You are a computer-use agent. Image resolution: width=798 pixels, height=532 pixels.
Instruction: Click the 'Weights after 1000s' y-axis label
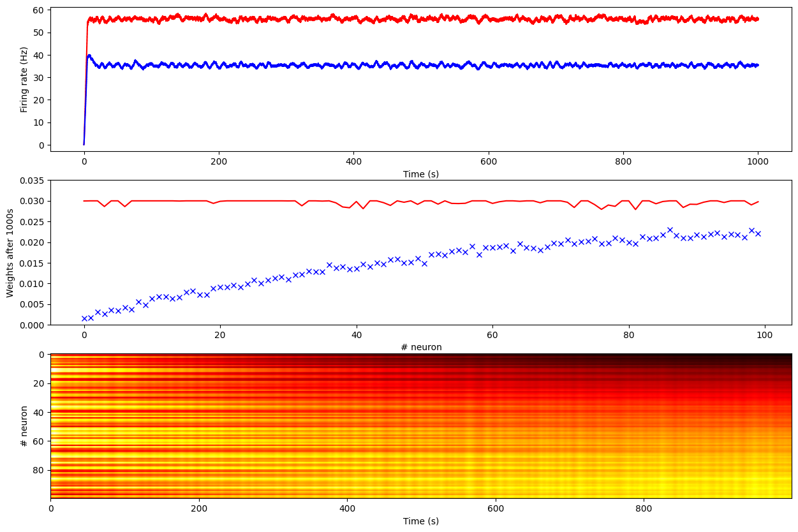click(x=10, y=253)
